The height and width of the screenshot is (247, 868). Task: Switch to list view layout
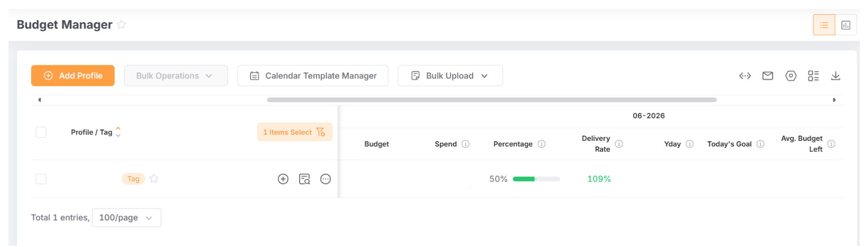[824, 25]
